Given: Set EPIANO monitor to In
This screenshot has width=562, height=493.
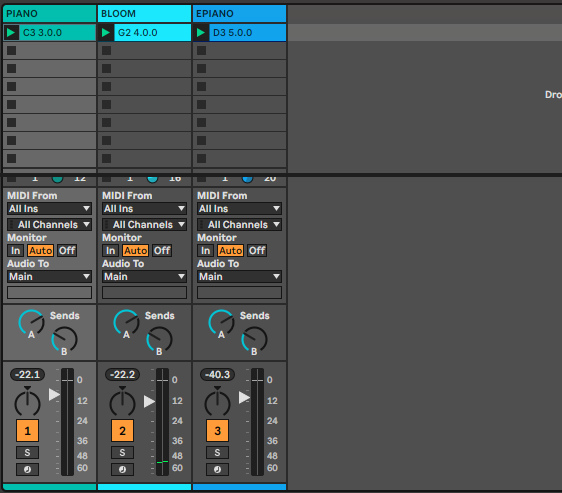Looking at the screenshot, I should pos(205,250).
